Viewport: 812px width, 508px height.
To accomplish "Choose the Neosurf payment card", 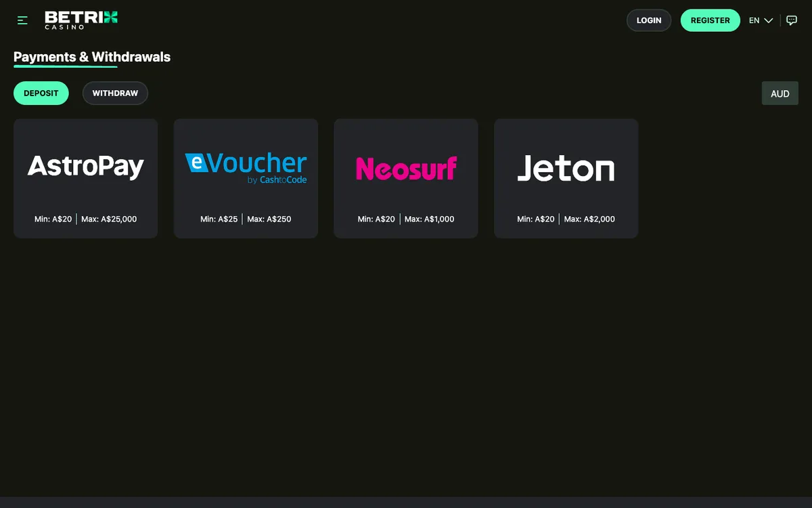I will pyautogui.click(x=406, y=179).
